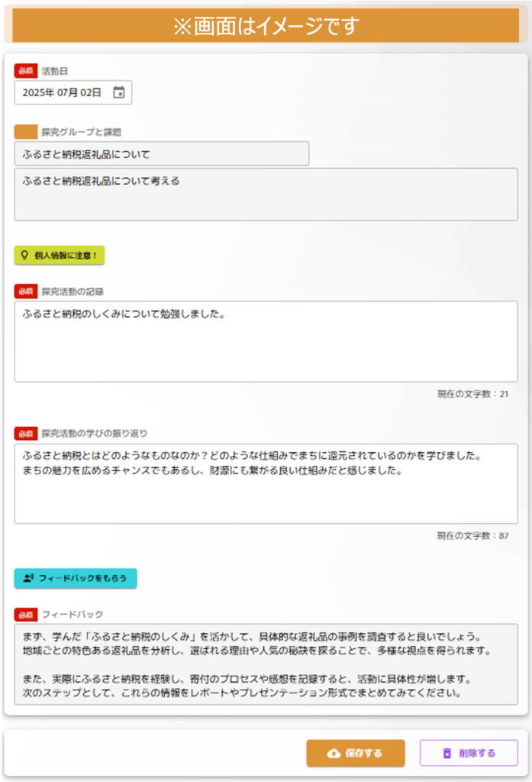Image resolution: width=532 pixels, height=782 pixels.
Task: Click the 現在の文字数:87 counter
Action: click(x=472, y=536)
